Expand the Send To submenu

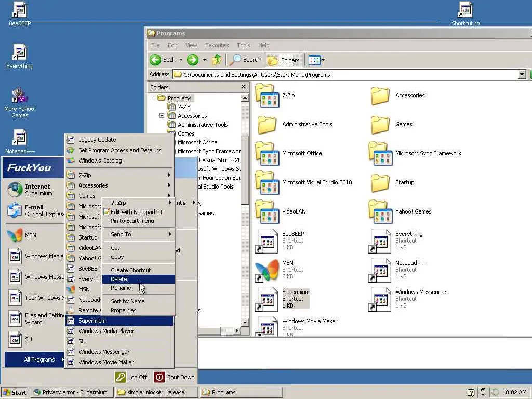pyautogui.click(x=138, y=234)
